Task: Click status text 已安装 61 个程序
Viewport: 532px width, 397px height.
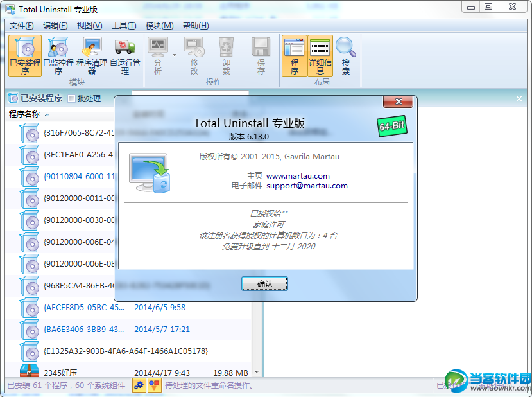Action: 37,385
